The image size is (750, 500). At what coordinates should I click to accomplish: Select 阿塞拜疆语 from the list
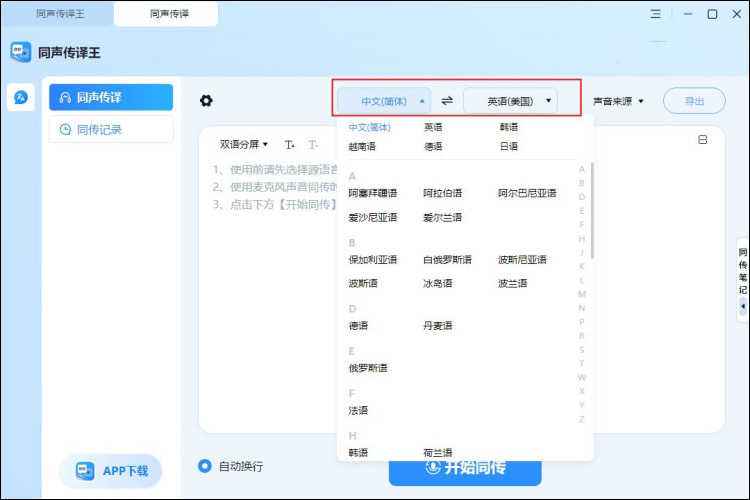373,193
